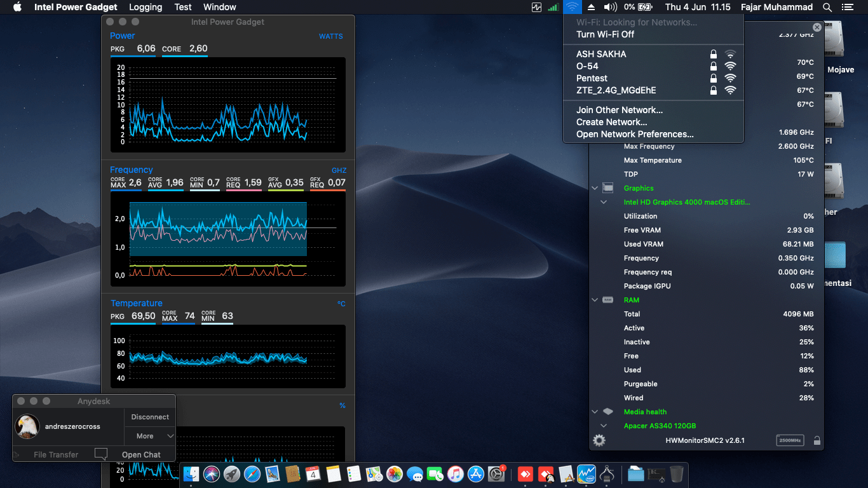This screenshot has height=488, width=868.
Task: Open first red AnyDesk icon in Dock
Action: (525, 474)
